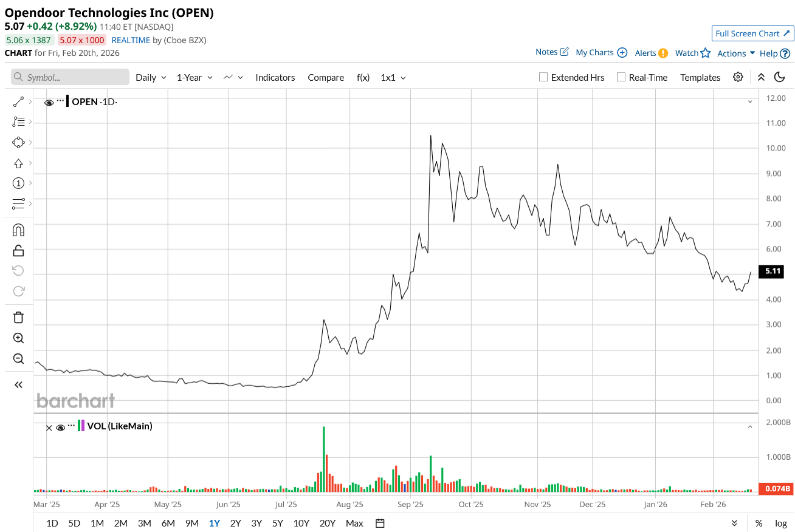Open the Indicators panel
795x532 pixels.
275,78
